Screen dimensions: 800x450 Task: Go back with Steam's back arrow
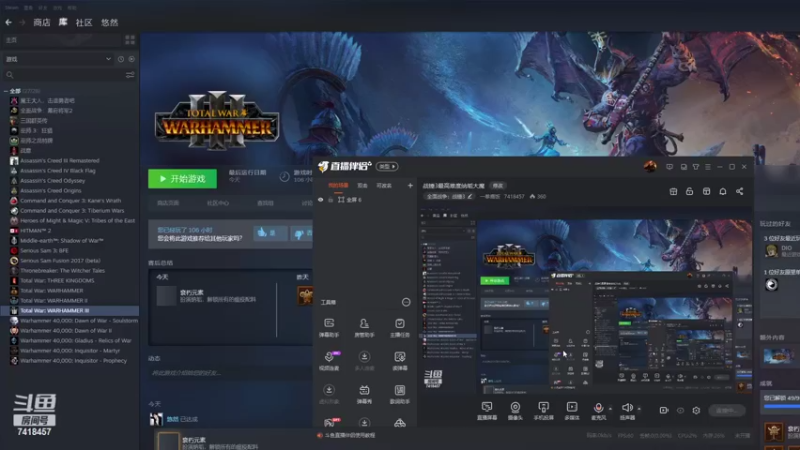point(9,22)
